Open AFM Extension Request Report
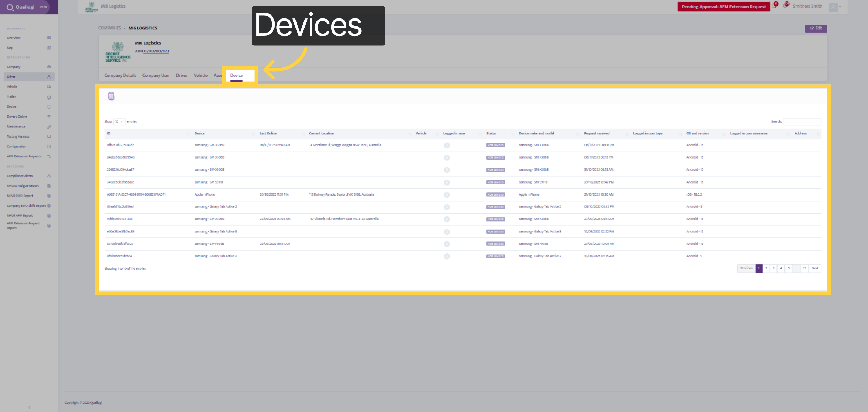 click(29, 226)
